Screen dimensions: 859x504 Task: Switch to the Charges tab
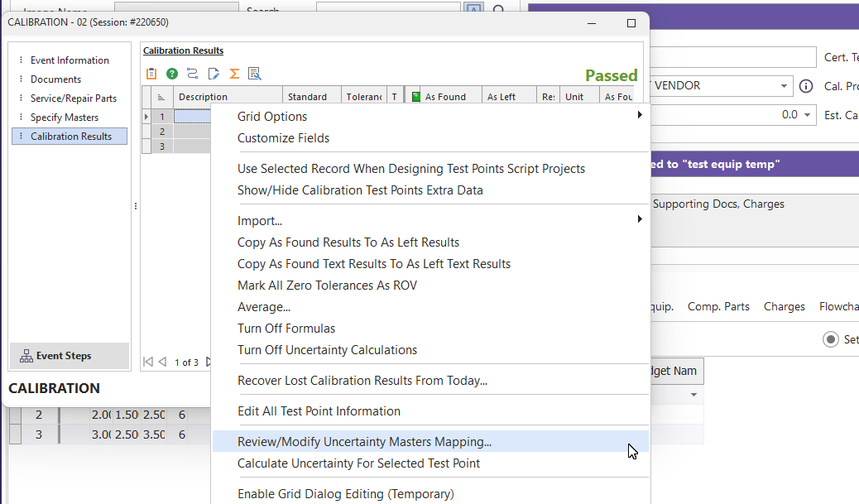pyautogui.click(x=784, y=306)
